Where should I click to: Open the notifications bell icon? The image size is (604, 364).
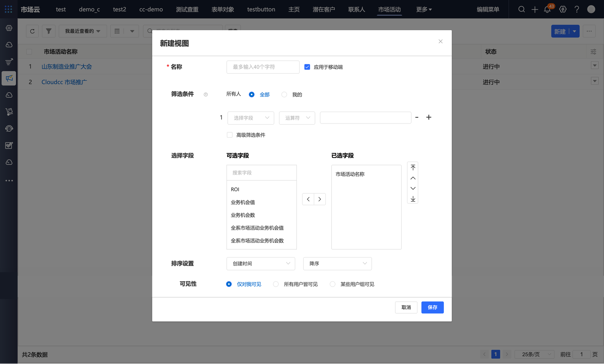click(547, 9)
